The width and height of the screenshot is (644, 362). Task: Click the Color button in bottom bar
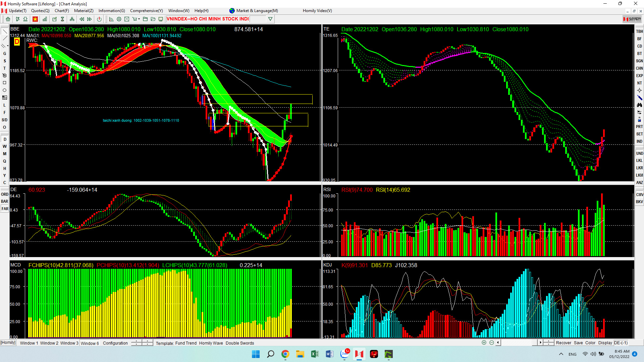[590, 343]
